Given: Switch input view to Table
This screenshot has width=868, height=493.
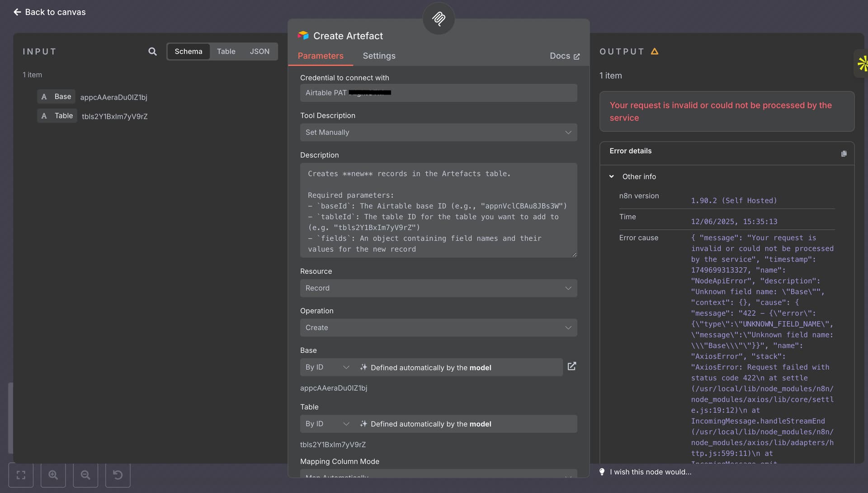Looking at the screenshot, I should 226,52.
